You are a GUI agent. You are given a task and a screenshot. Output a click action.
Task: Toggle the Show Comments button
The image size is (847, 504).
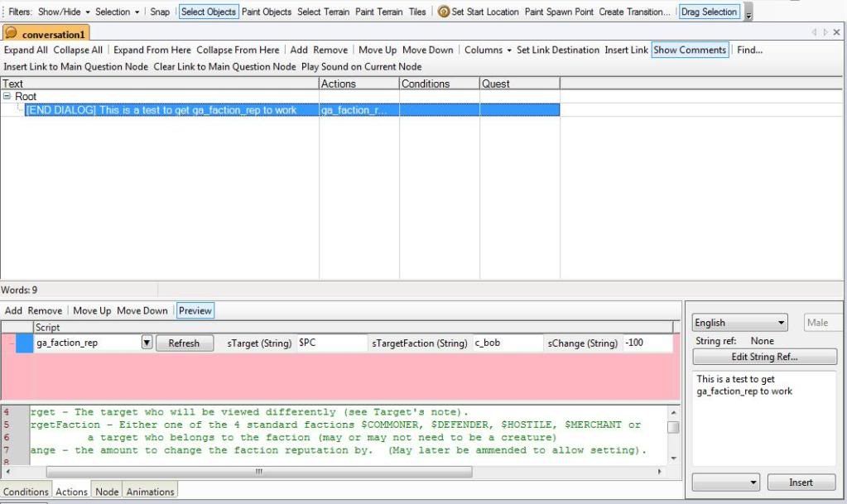690,50
